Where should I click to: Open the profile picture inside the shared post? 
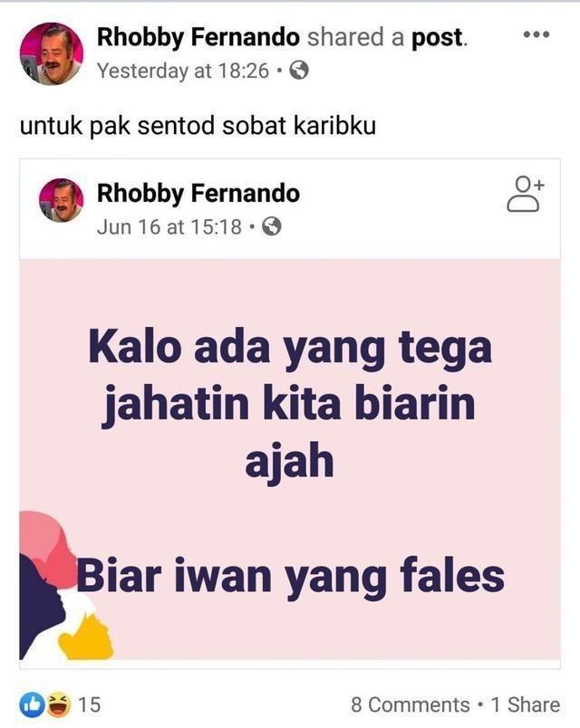pos(61,199)
